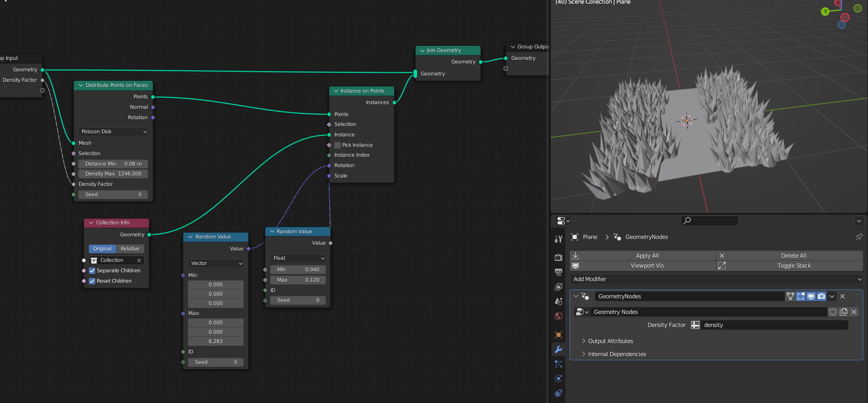Duplicate the Geometry Nodes node group

(844, 312)
